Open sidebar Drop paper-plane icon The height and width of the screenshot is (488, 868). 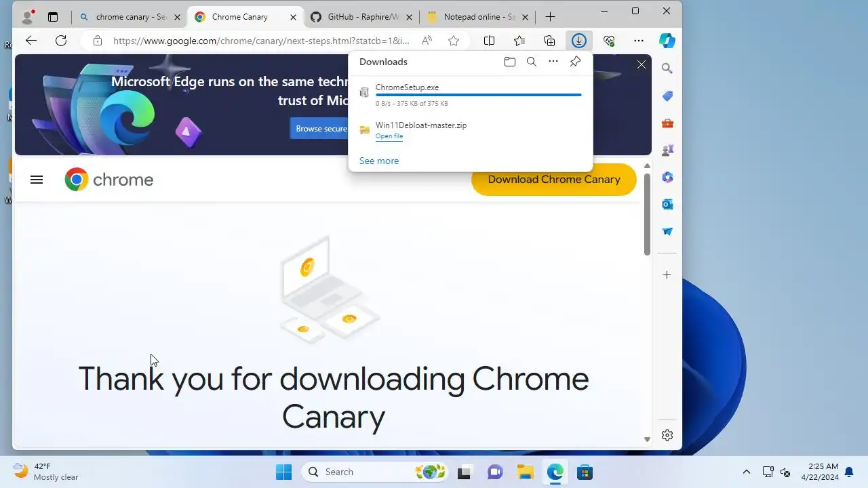pyautogui.click(x=667, y=231)
